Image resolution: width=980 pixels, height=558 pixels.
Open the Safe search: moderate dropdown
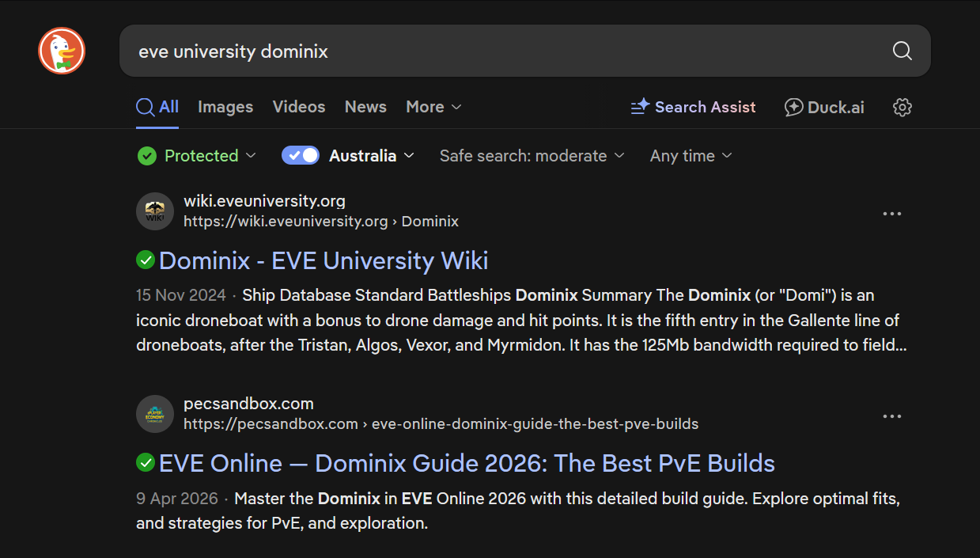click(x=532, y=156)
